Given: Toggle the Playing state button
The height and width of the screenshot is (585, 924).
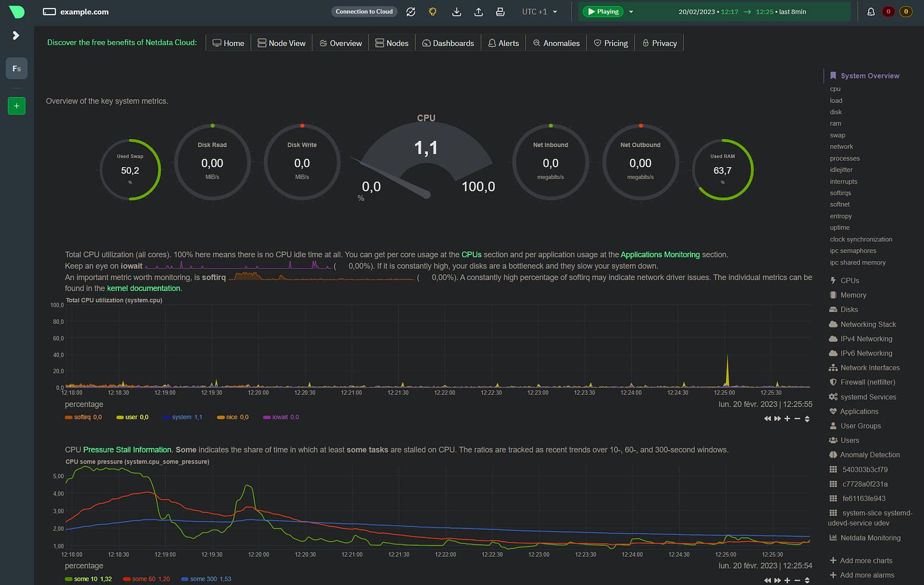Looking at the screenshot, I should (602, 12).
